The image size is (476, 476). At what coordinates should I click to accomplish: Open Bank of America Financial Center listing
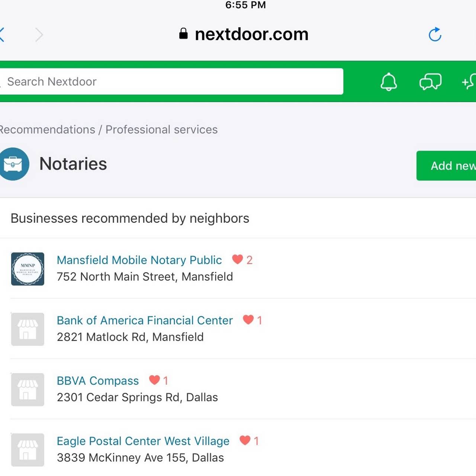[x=145, y=320]
